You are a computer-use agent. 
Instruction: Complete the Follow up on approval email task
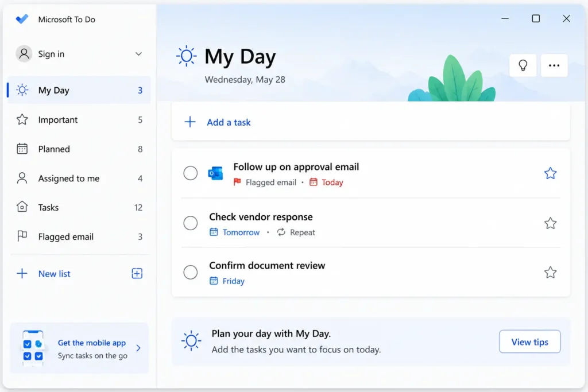point(191,173)
